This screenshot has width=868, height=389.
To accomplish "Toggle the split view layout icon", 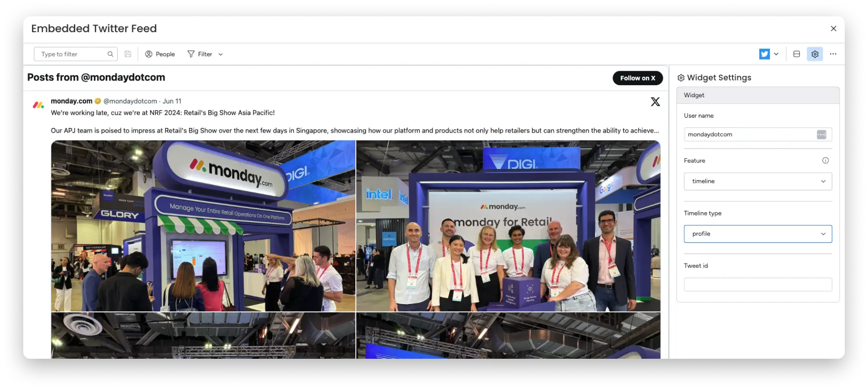I will point(796,54).
